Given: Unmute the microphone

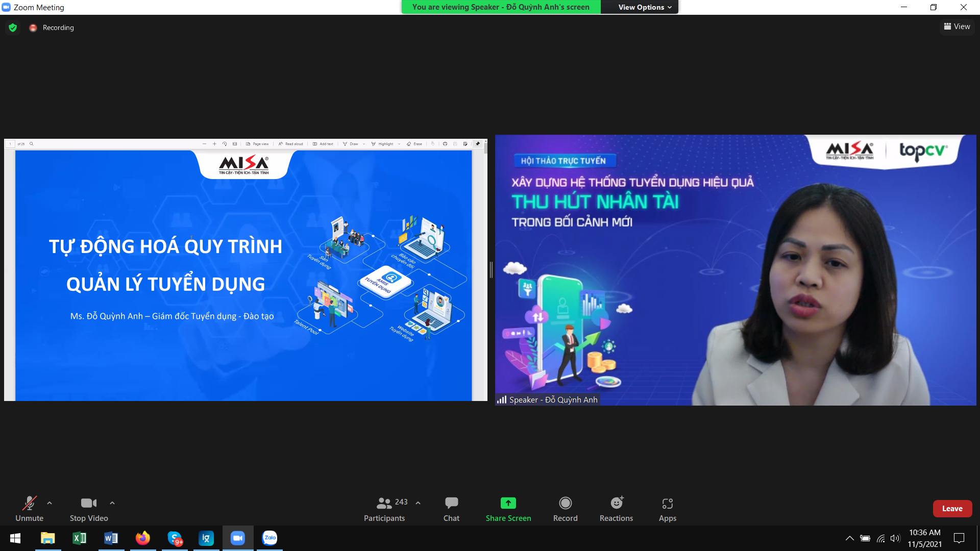Looking at the screenshot, I should 29,509.
